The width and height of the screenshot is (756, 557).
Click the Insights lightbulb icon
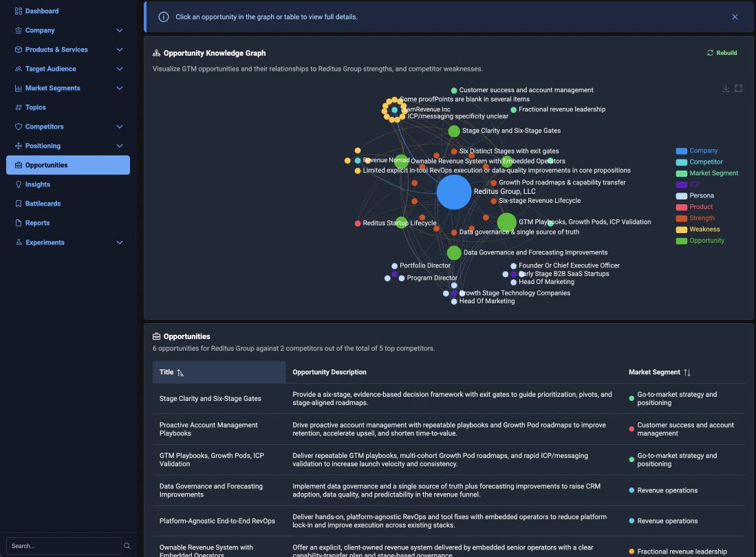pos(19,184)
